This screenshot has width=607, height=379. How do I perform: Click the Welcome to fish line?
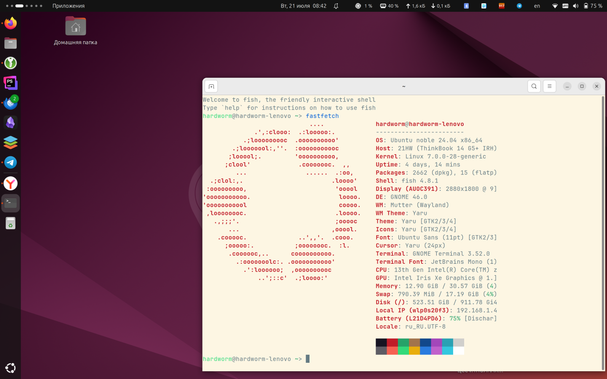pyautogui.click(x=289, y=99)
